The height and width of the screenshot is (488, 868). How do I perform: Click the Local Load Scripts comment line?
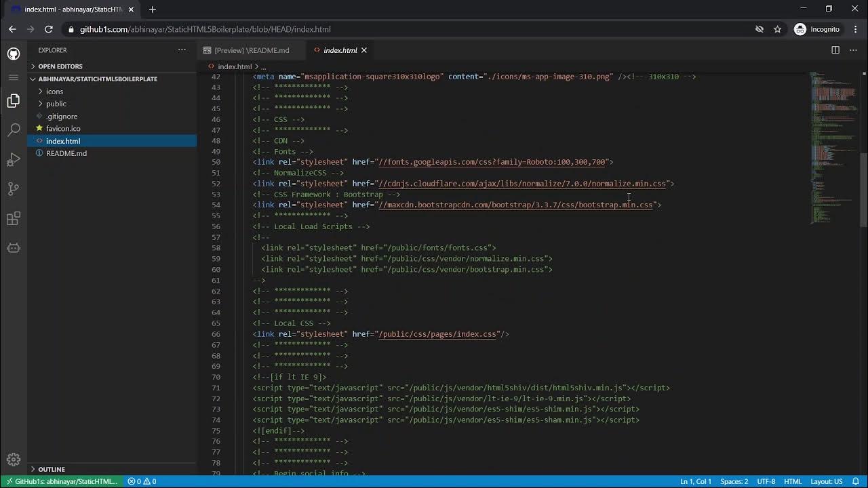311,226
